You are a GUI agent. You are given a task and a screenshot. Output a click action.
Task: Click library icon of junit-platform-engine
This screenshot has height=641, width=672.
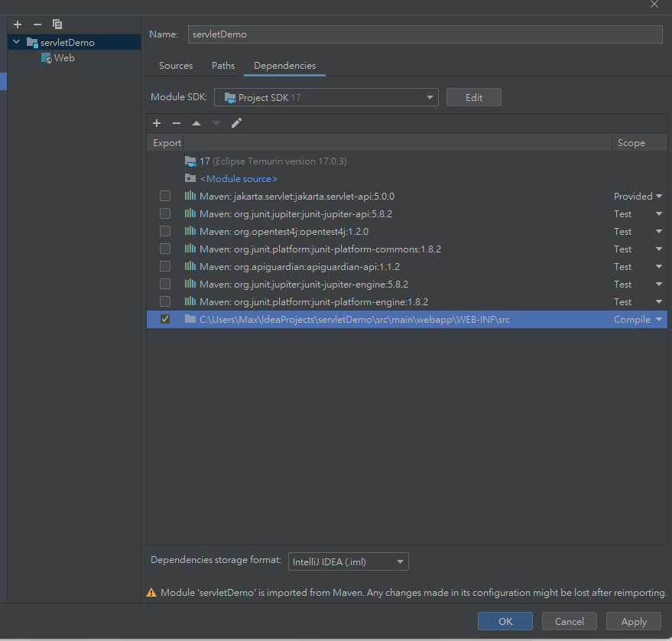[190, 301]
